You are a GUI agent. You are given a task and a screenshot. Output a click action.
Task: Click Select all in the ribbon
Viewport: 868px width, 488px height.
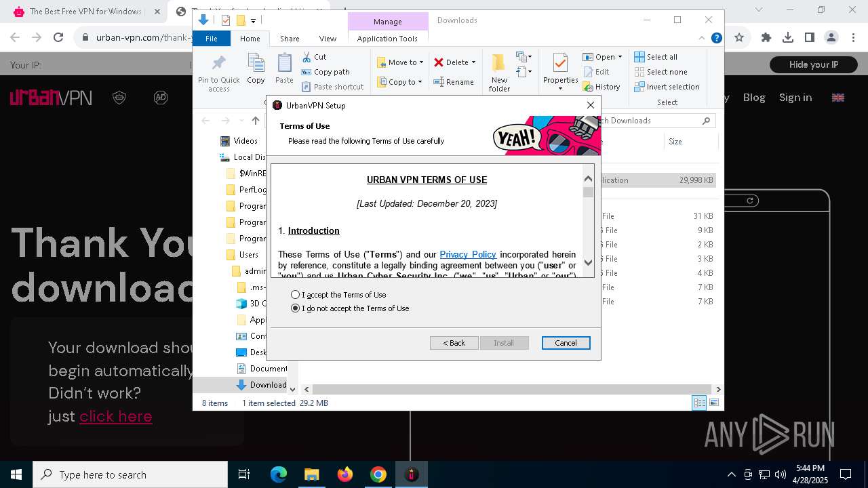[656, 57]
